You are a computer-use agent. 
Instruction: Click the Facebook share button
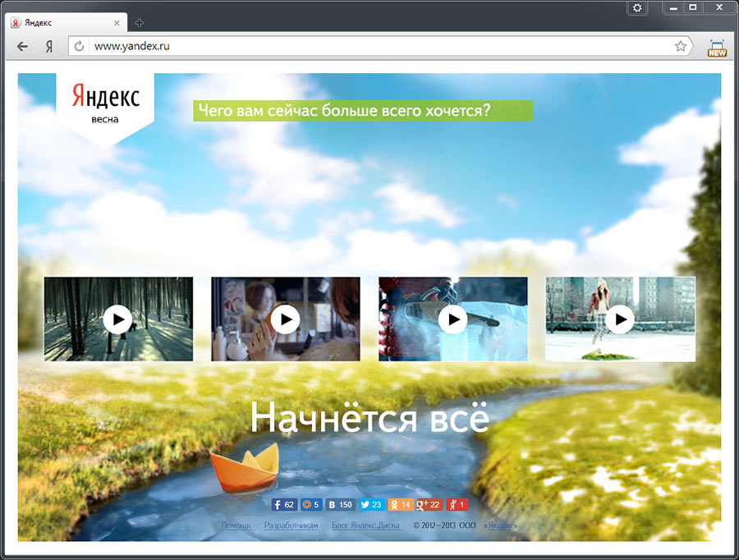coord(283,505)
